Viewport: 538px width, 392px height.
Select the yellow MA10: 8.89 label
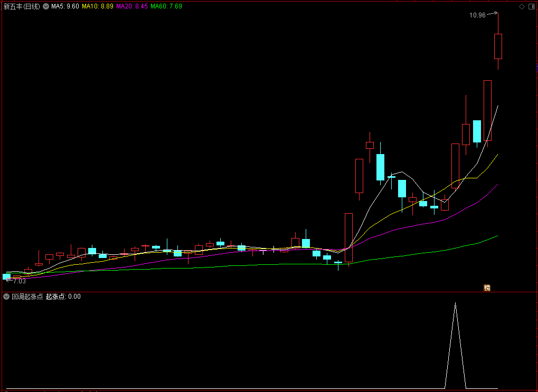coord(98,6)
